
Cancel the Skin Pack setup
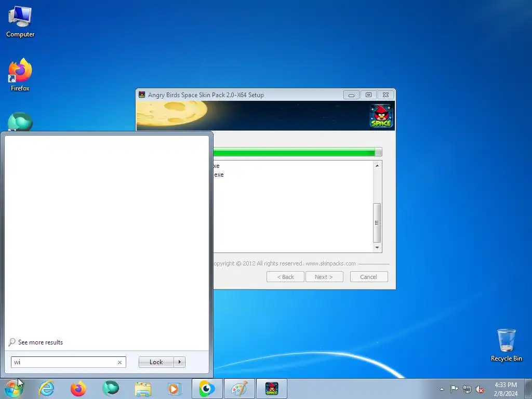(x=369, y=277)
